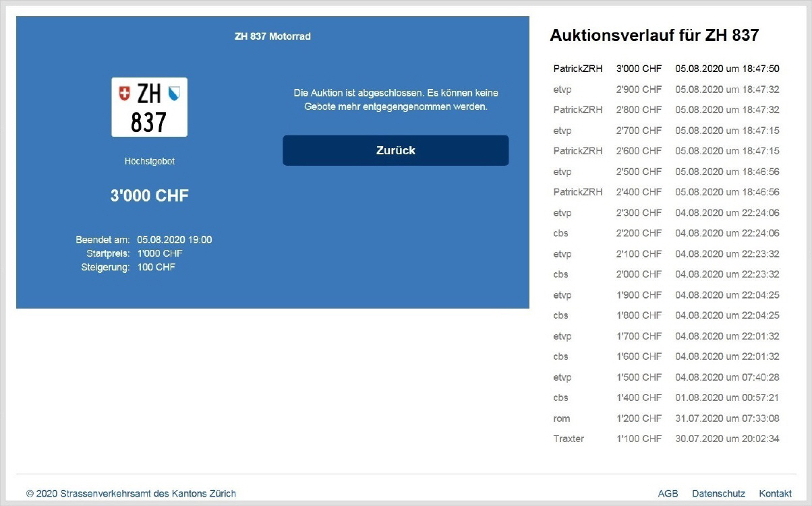The width and height of the screenshot is (812, 506).
Task: Select Traxter's 1'100 CHF bid entry
Action: click(x=666, y=439)
